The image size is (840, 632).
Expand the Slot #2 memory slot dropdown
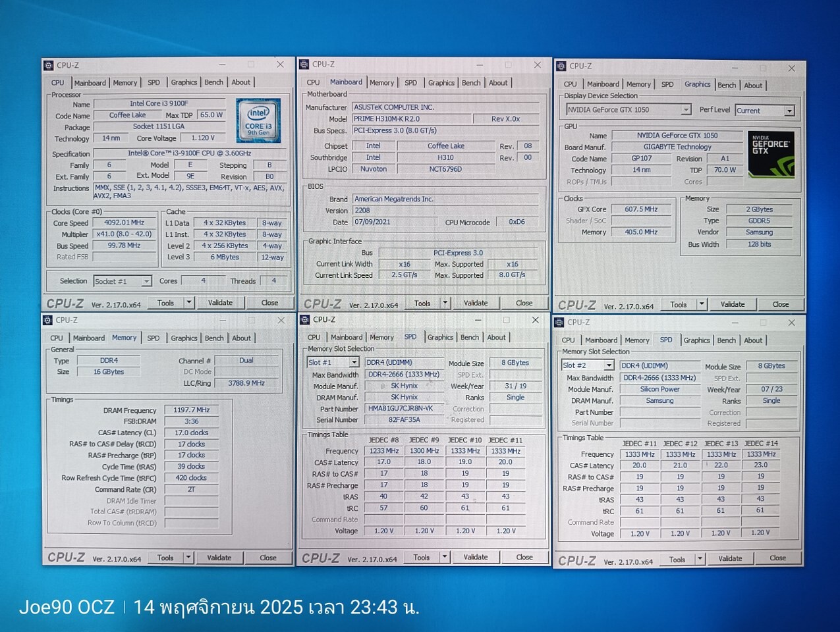point(608,365)
